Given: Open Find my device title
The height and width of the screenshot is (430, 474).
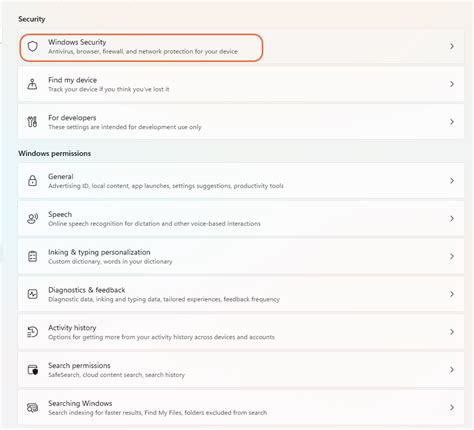Looking at the screenshot, I should tap(72, 80).
